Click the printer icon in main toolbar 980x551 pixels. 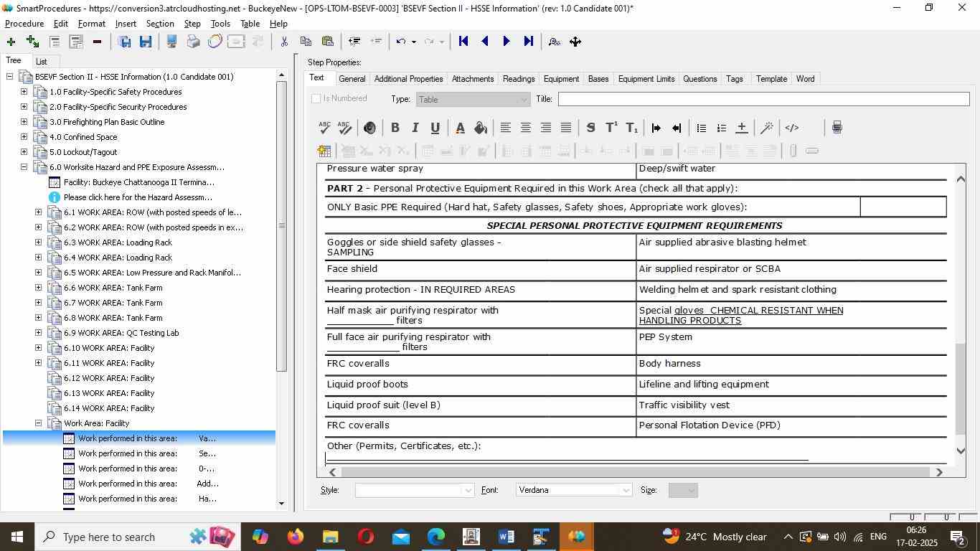click(x=193, y=42)
